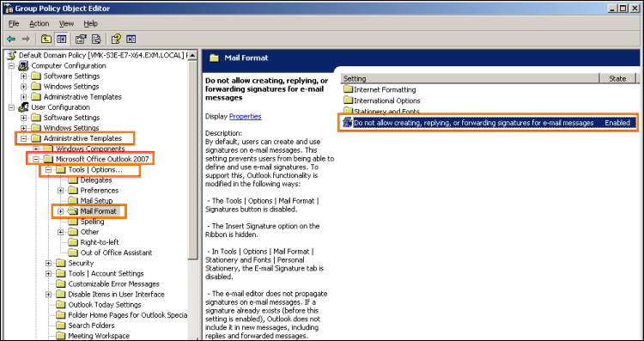Open the View menu
The image size is (644, 341).
(x=66, y=23)
